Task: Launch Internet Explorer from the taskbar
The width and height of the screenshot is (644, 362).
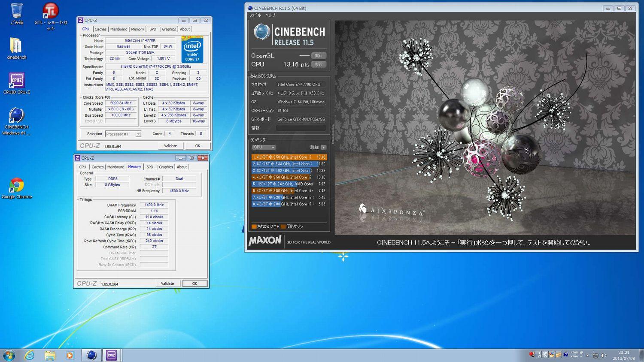Action: pyautogui.click(x=29, y=355)
